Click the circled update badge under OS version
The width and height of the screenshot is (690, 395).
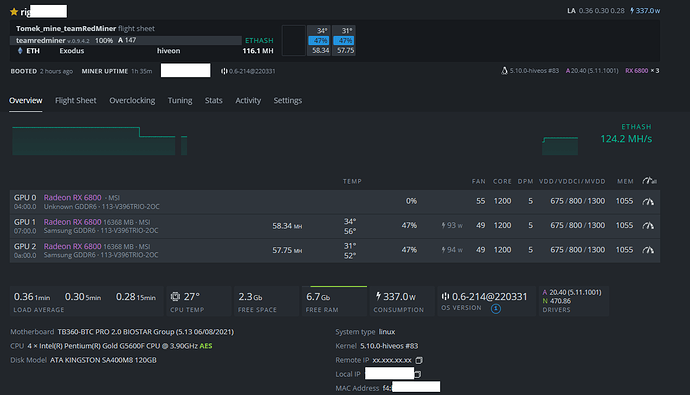tap(495, 308)
